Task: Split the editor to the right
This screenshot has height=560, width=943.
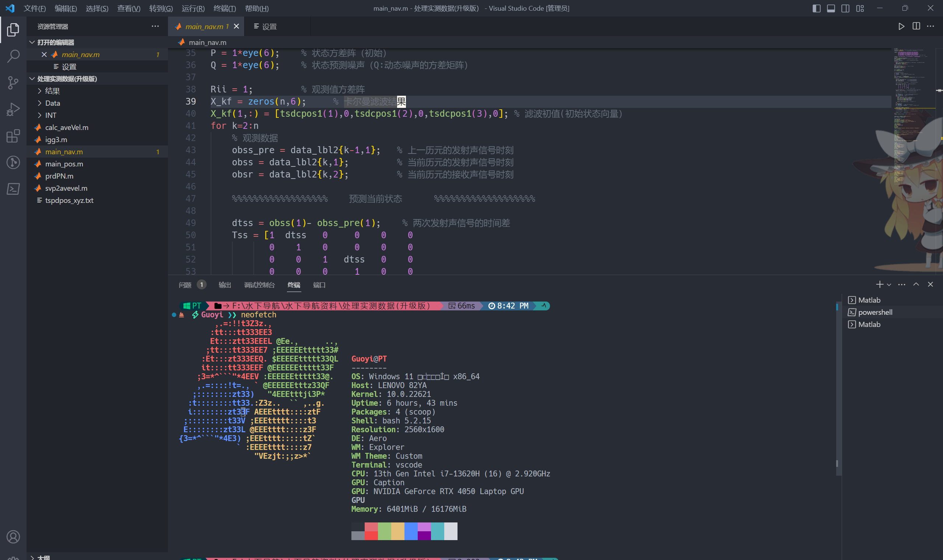Action: pos(916,27)
